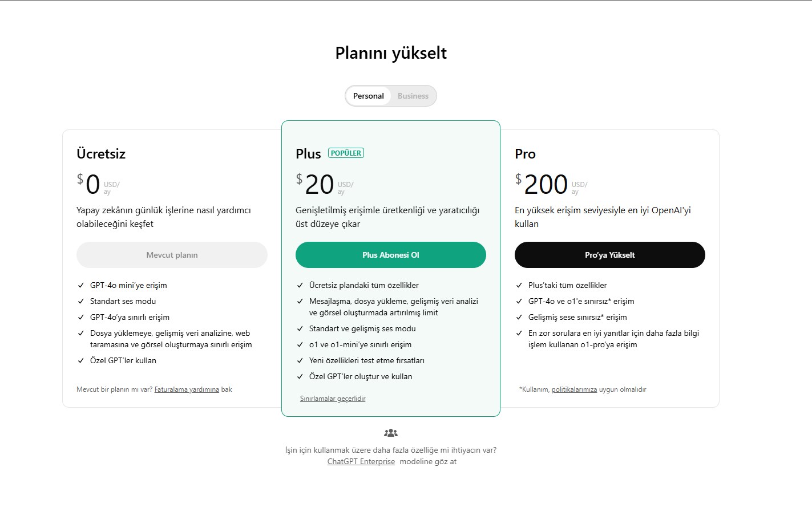The height and width of the screenshot is (520, 812).
Task: Open the Sınırlamalar geçerlidir link
Action: click(333, 399)
